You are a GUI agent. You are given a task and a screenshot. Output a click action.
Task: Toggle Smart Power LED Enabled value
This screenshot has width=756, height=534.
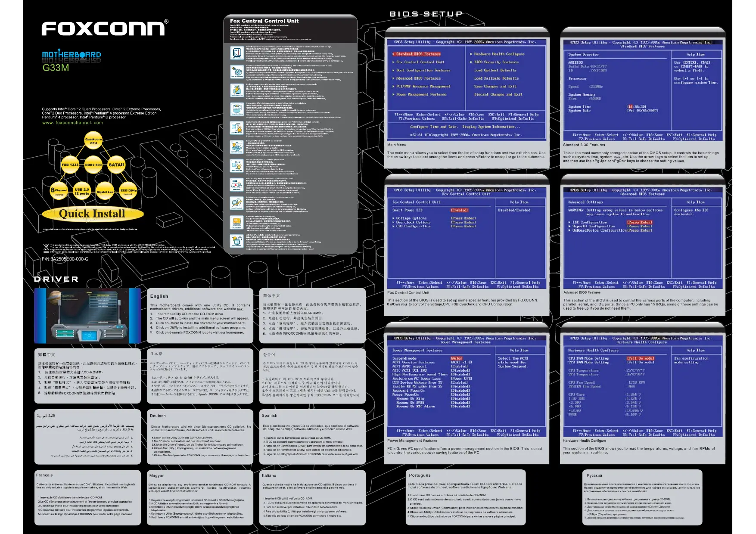click(x=459, y=210)
